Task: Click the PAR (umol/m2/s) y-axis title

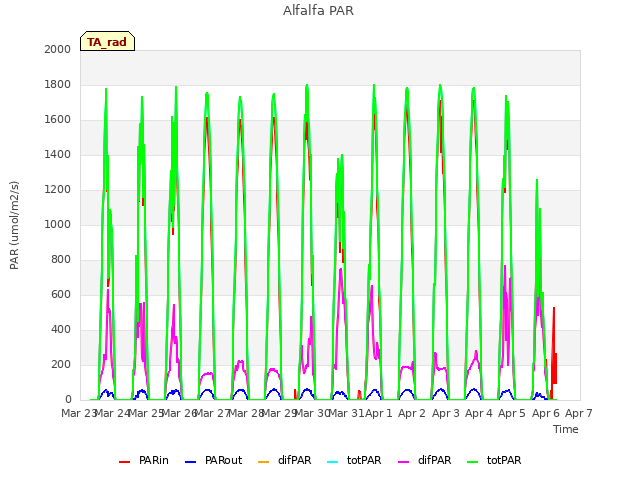Action: tap(14, 225)
